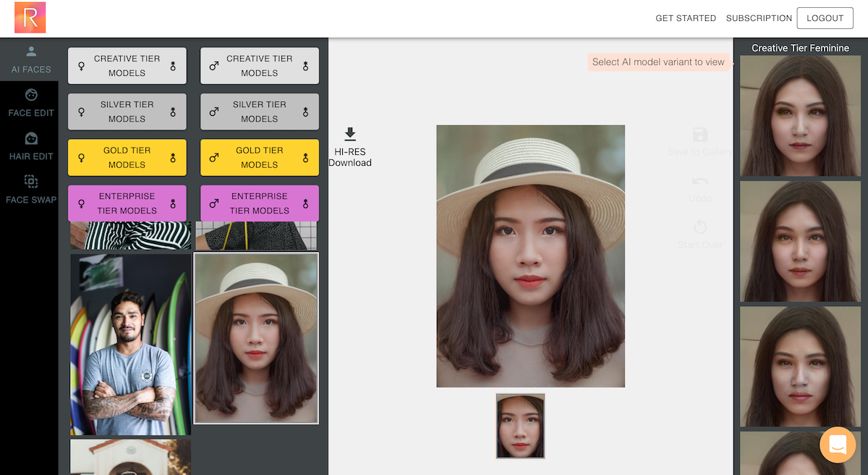
Task: Open the Get Started page
Action: pyautogui.click(x=685, y=18)
